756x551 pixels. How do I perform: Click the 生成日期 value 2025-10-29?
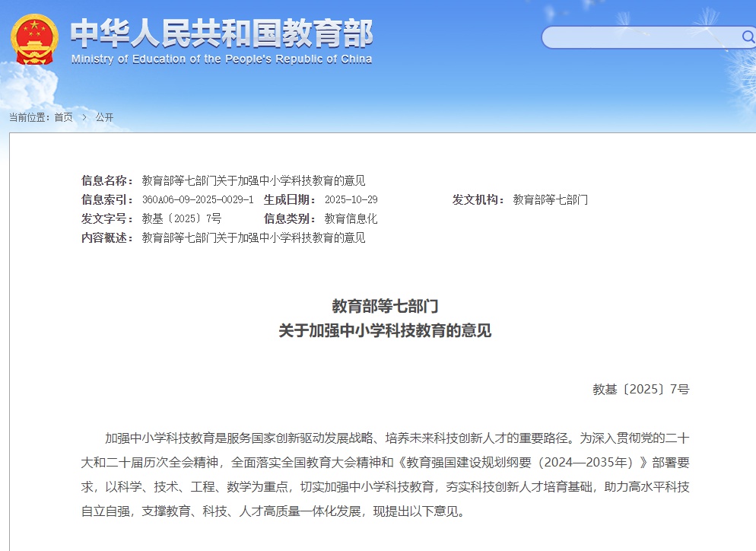[351, 199]
